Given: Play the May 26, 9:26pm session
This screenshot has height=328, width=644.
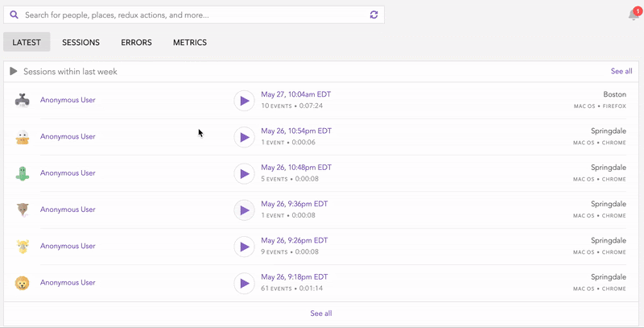Looking at the screenshot, I should (244, 247).
